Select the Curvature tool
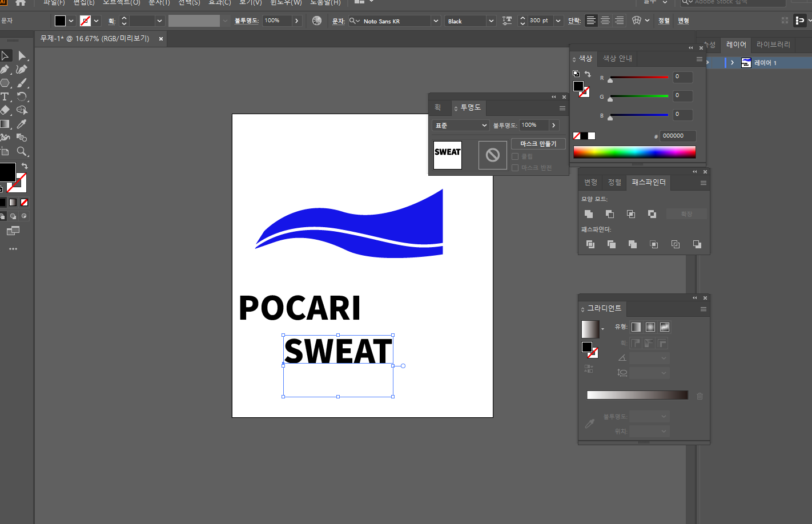Image resolution: width=812 pixels, height=524 pixels. tap(22, 69)
